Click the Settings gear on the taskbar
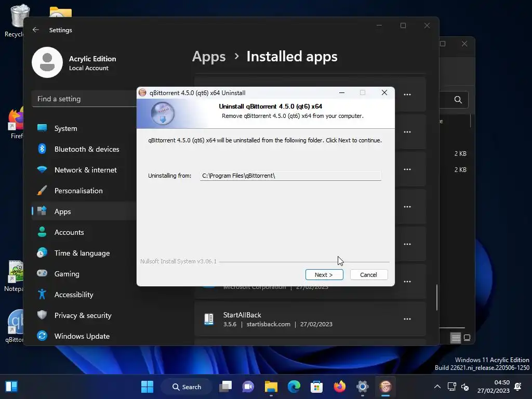The width and height of the screenshot is (532, 399). click(362, 387)
